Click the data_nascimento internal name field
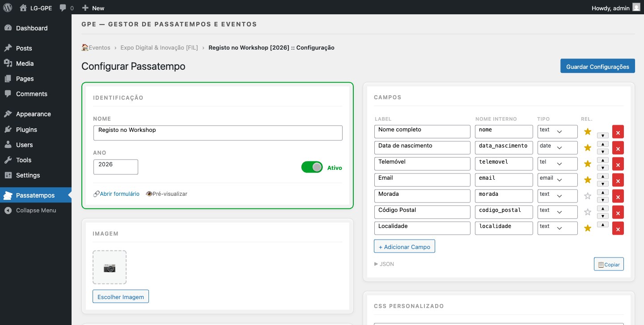644x325 pixels. click(504, 148)
